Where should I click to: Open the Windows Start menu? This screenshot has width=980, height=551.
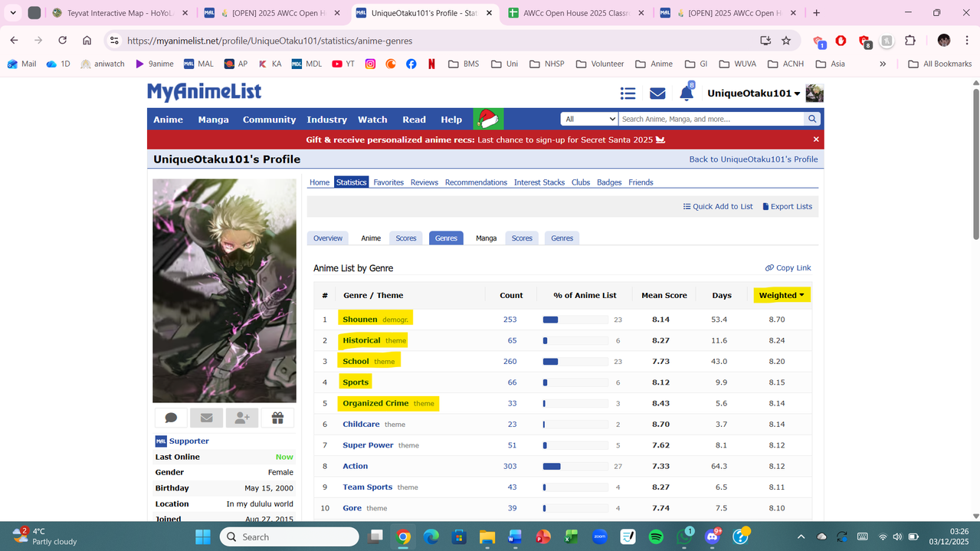coord(202,536)
